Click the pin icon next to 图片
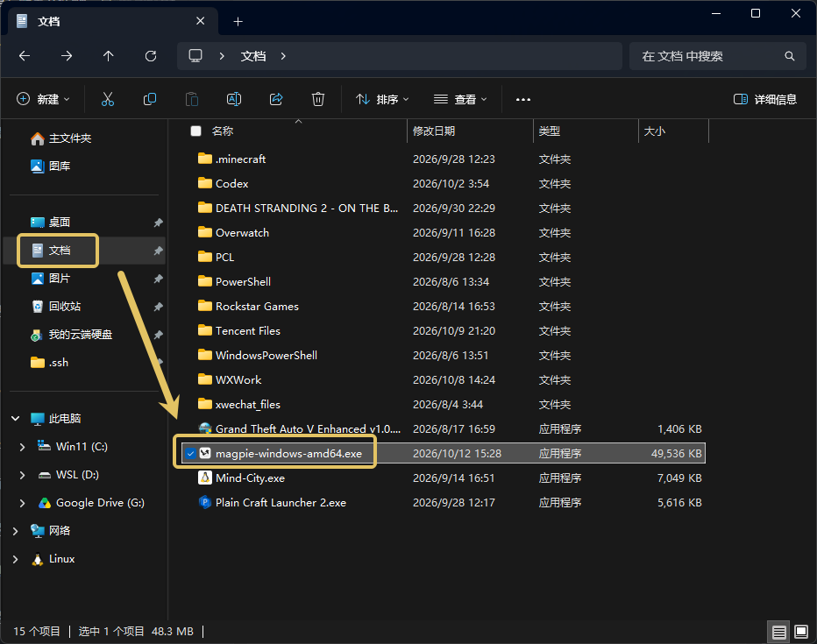This screenshot has width=817, height=644. 159,279
